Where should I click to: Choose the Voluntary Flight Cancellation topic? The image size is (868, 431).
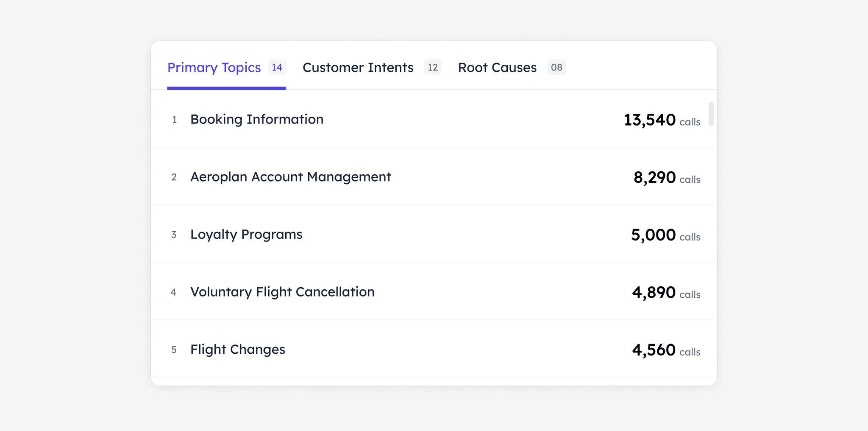(x=282, y=292)
